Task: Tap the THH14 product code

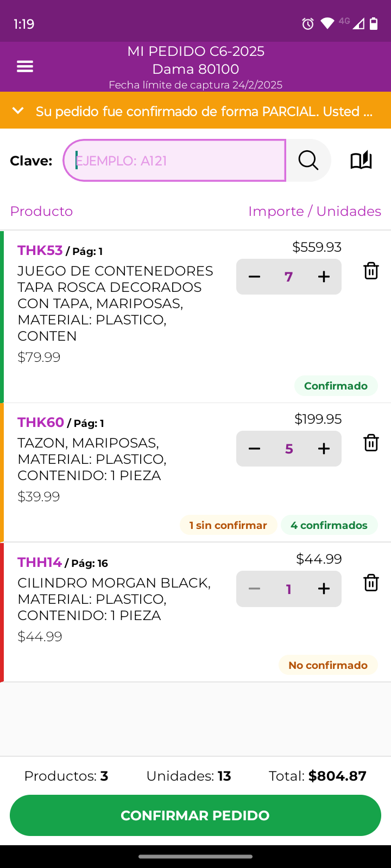Action: 40,562
